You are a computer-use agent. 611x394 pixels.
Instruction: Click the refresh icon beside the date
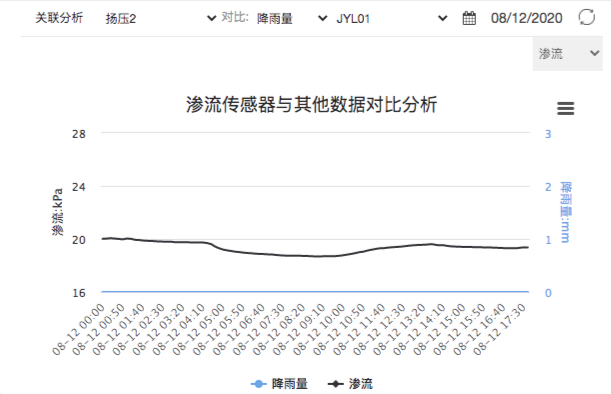click(x=586, y=18)
